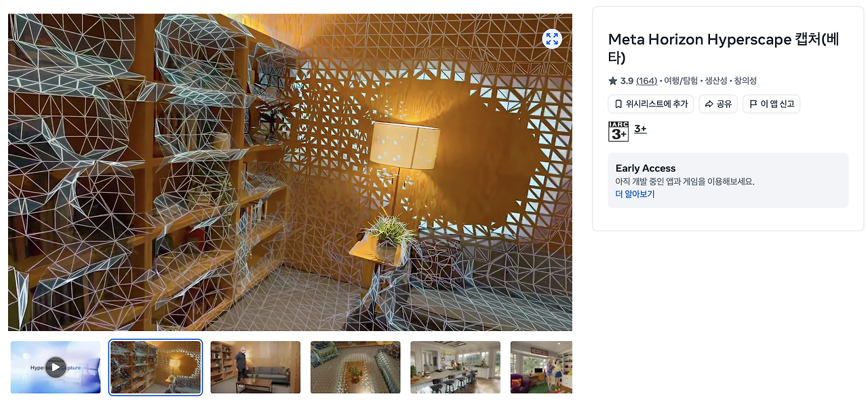This screenshot has width=868, height=411.
Task: Click the IARC 3+ rating badge
Action: point(618,131)
